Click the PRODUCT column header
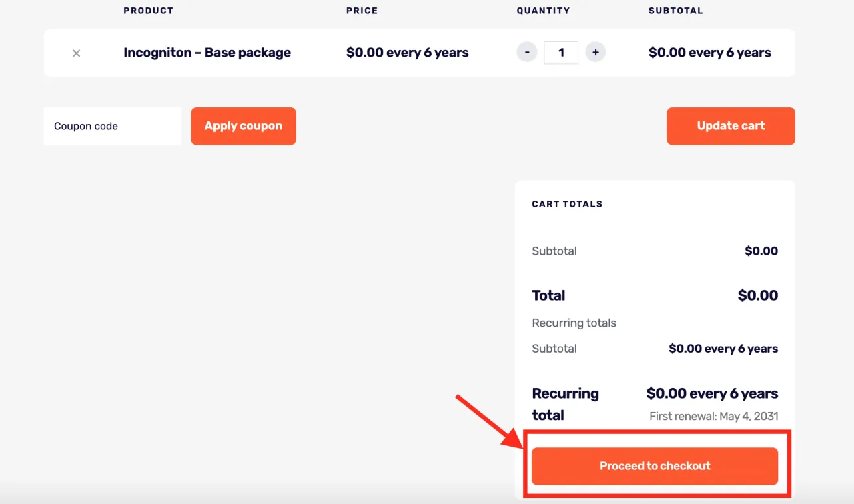 148,11
